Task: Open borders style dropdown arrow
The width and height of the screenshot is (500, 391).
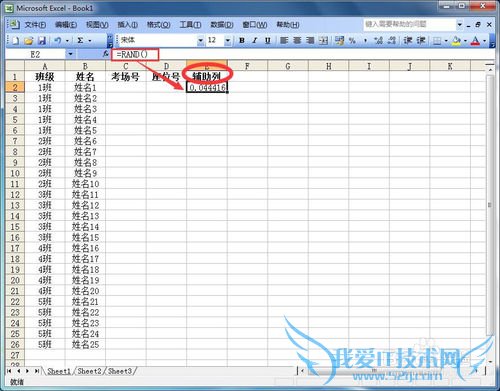Action: pyautogui.click(x=446, y=41)
